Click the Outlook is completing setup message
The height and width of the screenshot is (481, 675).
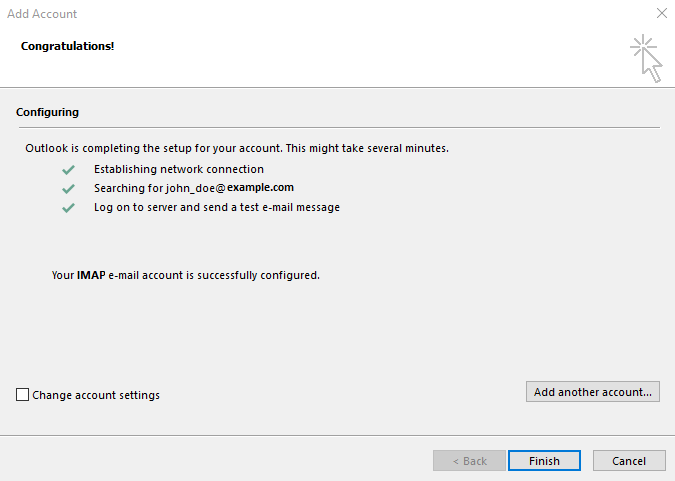point(237,148)
